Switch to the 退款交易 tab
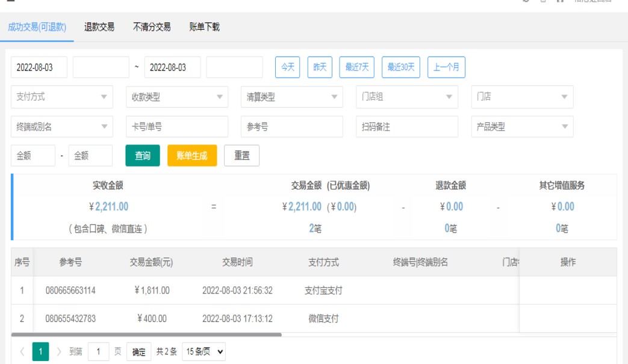Viewport: 628px width, 364px height. pos(99,27)
